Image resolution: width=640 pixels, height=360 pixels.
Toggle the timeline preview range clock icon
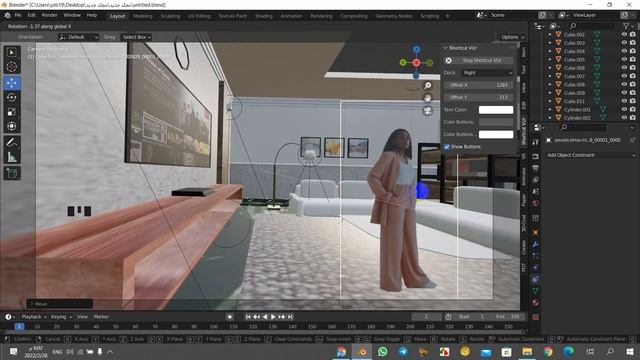[x=449, y=317]
